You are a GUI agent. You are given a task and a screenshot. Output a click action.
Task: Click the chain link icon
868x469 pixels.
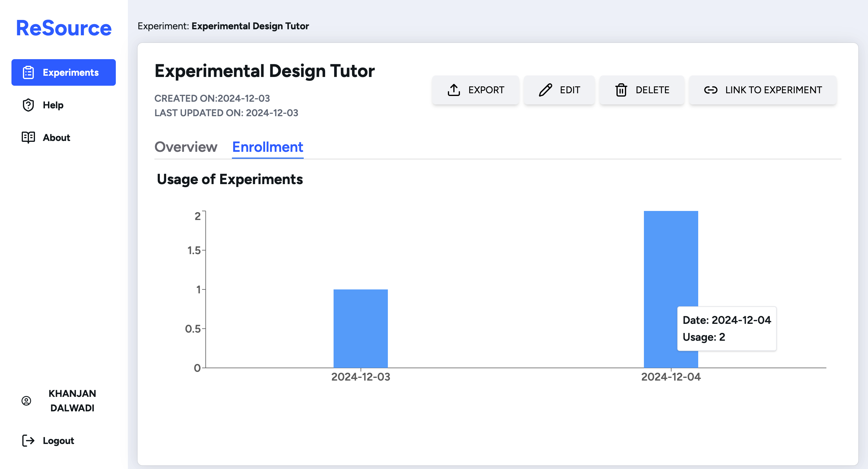[711, 90]
